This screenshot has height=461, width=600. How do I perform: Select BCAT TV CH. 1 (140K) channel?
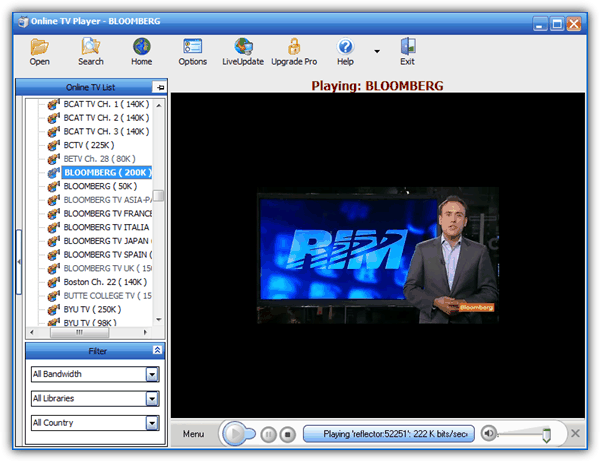tap(106, 104)
